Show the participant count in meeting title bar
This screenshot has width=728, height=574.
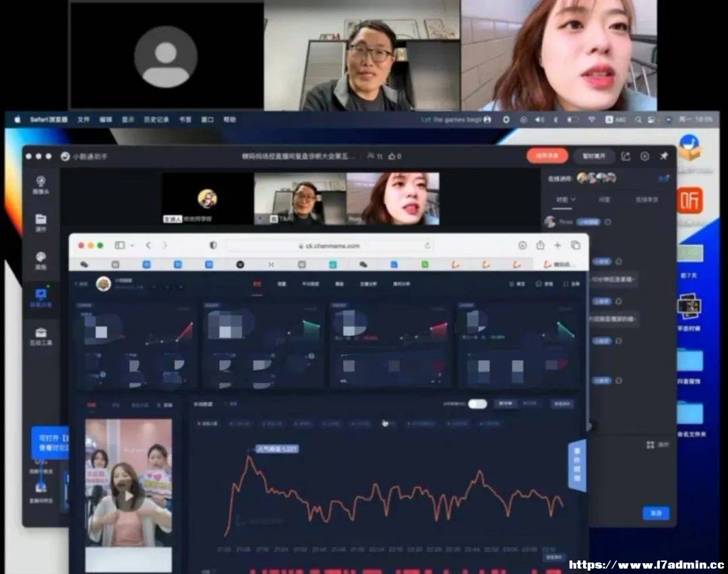point(375,156)
